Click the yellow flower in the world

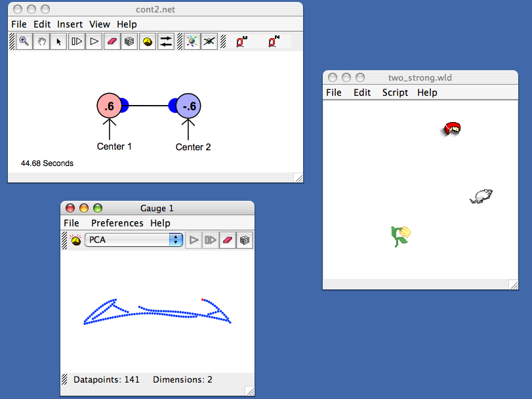click(401, 235)
